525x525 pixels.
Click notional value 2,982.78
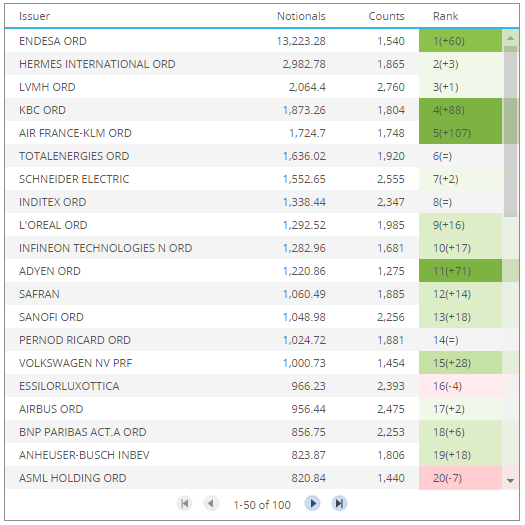pos(304,64)
